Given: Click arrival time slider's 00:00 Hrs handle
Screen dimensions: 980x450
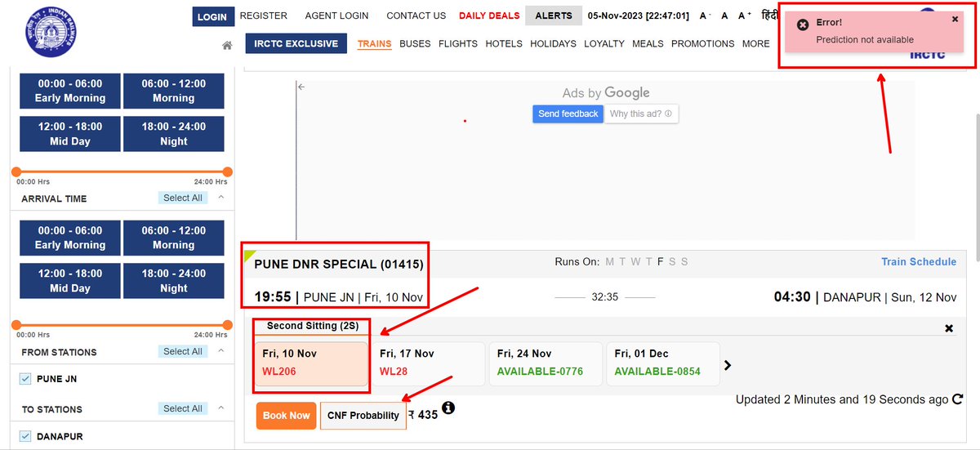Looking at the screenshot, I should [16, 324].
